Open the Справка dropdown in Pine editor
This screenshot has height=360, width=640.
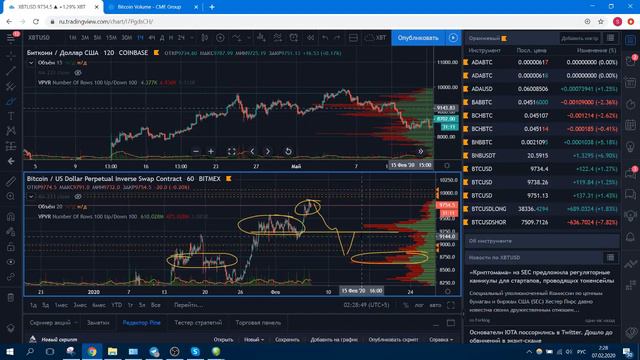(x=441, y=339)
